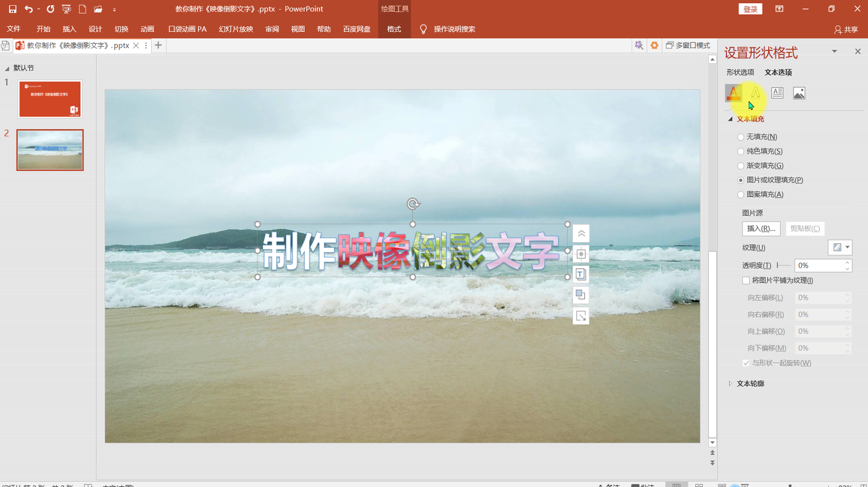Click the share person icon
Viewport: 868px width, 487px height.
[x=837, y=29]
